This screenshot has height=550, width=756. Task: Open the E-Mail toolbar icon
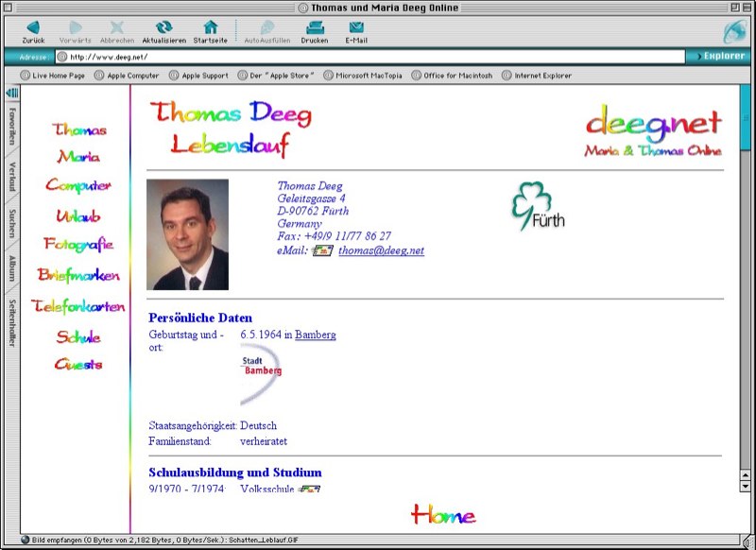point(356,27)
